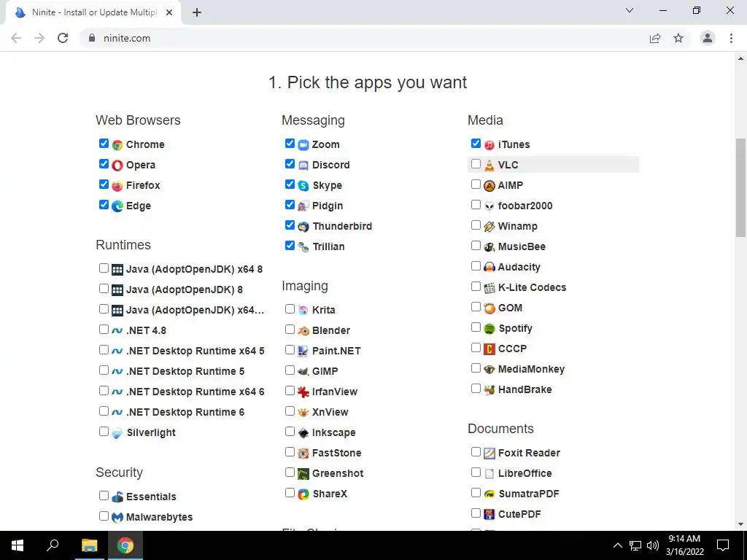Click the FastStone label

coord(337,453)
